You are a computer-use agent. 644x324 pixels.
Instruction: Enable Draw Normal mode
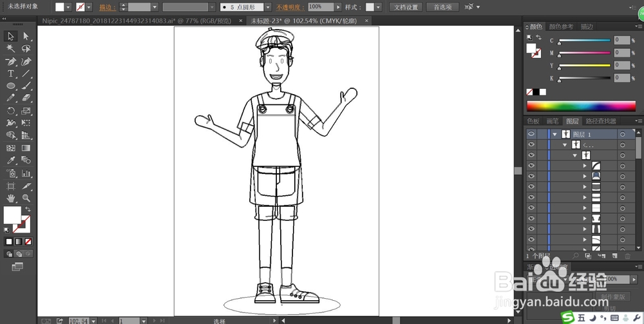(x=9, y=254)
